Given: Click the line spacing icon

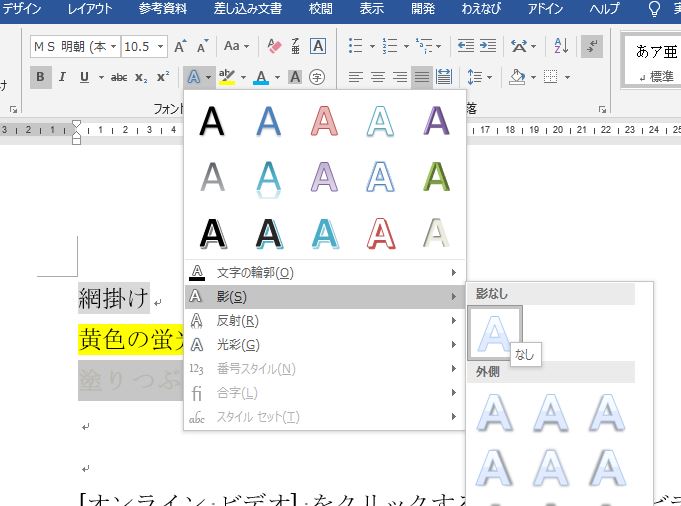Looking at the screenshot, I should (475, 77).
